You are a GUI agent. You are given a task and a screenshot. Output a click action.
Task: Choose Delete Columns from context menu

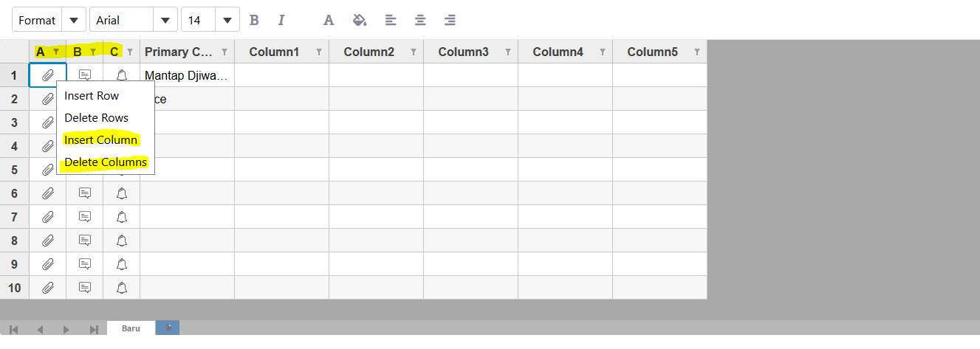pyautogui.click(x=106, y=162)
